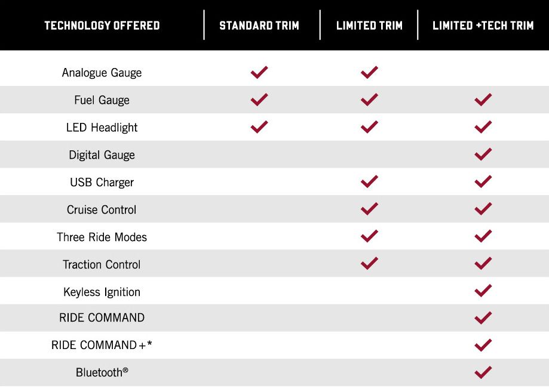Viewport: 549px width, 392px height.
Task: Select the Limited Trim column header
Action: [369, 26]
